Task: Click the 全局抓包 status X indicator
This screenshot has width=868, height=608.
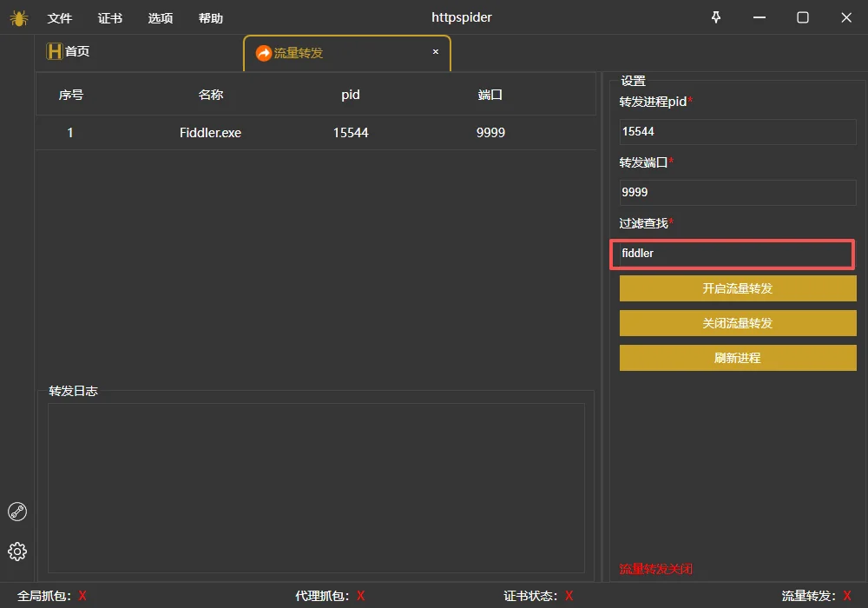Action: [82, 596]
